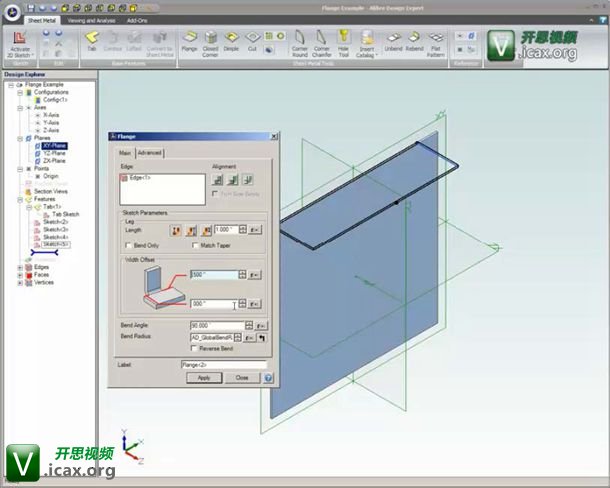Tick the Reverse Bend checkbox
This screenshot has width=610, height=488.
point(194,348)
